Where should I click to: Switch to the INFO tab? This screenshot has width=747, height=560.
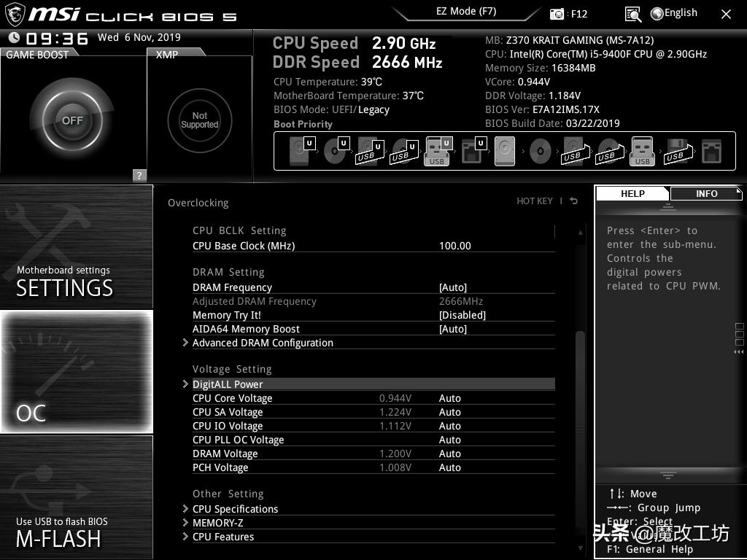click(x=706, y=194)
